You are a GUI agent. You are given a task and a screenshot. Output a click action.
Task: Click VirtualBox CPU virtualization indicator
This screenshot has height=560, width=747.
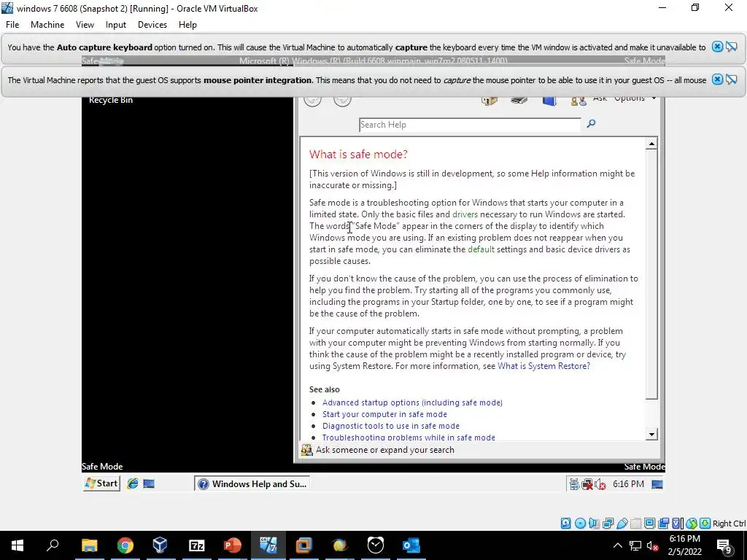(677, 524)
